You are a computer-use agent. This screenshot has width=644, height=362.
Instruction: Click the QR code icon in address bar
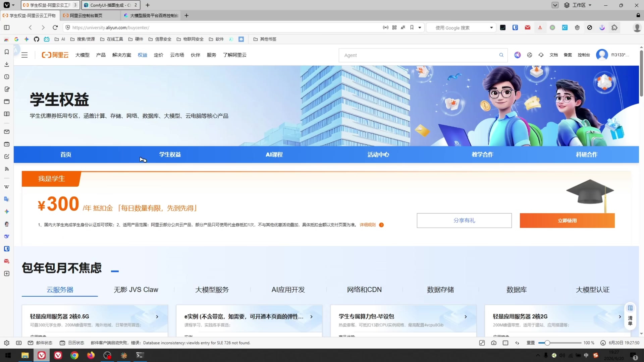394,27
